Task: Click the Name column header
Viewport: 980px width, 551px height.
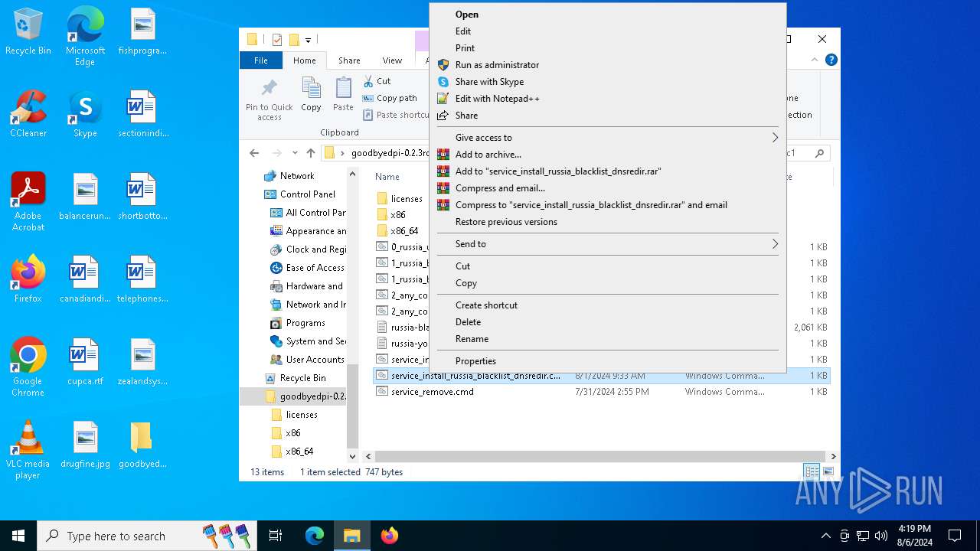Action: (387, 177)
